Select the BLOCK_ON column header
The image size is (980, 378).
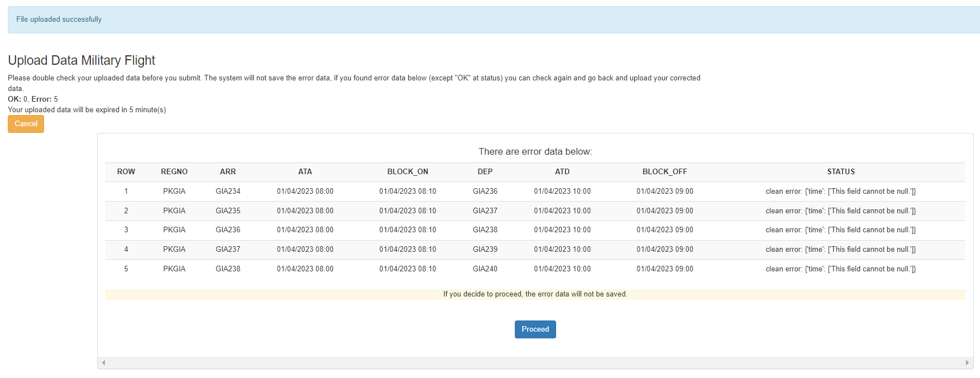tap(408, 172)
